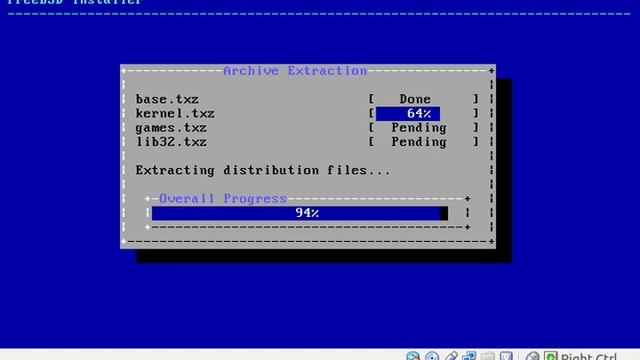Select the games.txz file name

[171, 128]
